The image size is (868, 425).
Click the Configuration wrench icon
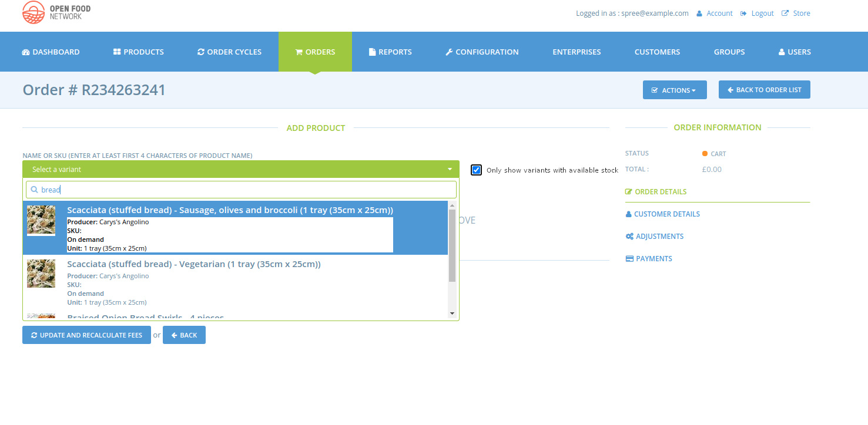coord(449,52)
